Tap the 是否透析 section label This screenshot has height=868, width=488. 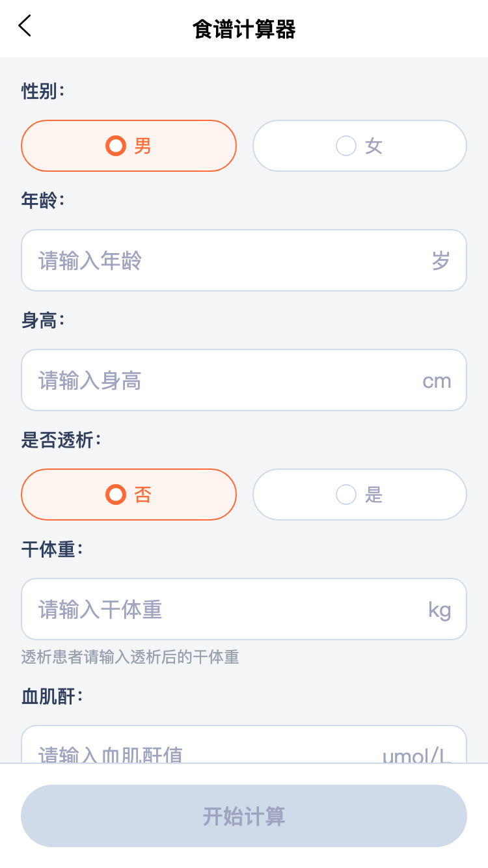pyautogui.click(x=61, y=440)
